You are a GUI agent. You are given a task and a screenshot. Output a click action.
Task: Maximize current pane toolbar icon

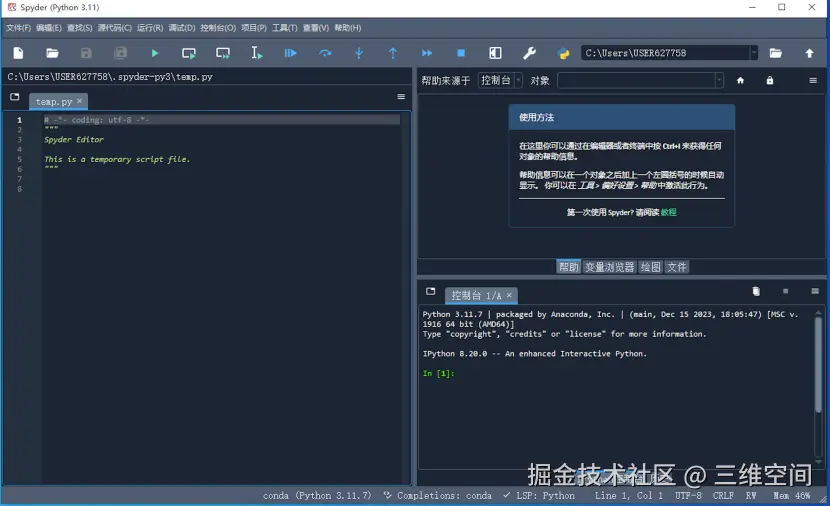(495, 53)
